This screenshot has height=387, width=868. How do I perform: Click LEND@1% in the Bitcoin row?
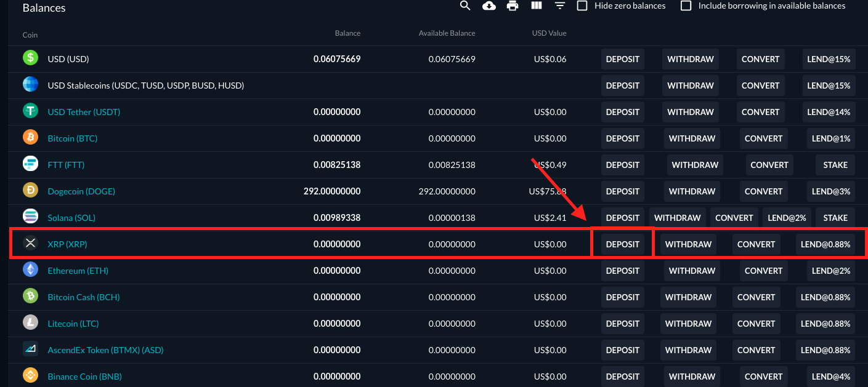[x=831, y=138]
